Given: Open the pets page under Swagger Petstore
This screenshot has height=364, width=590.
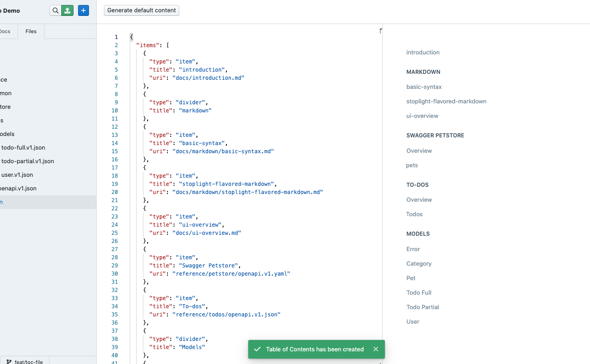Looking at the screenshot, I should (x=412, y=165).
